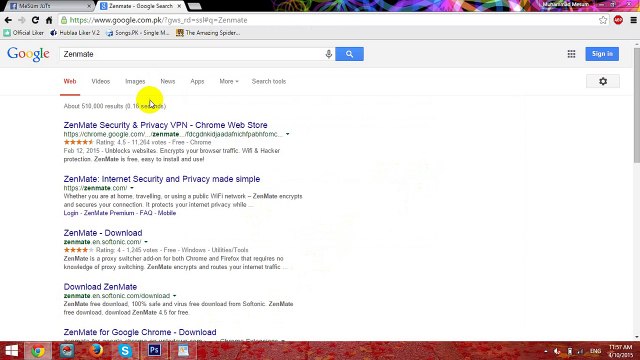Go to the browser home page
640x360 pixels.
tap(49, 20)
